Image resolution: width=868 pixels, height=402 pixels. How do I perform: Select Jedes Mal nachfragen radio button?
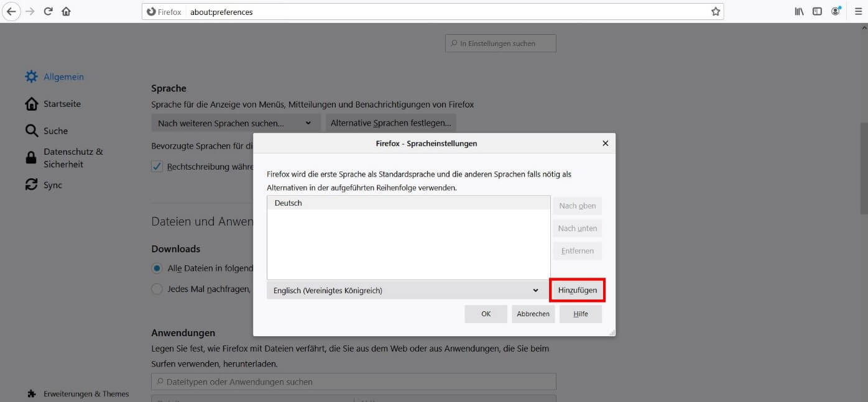[x=157, y=289]
